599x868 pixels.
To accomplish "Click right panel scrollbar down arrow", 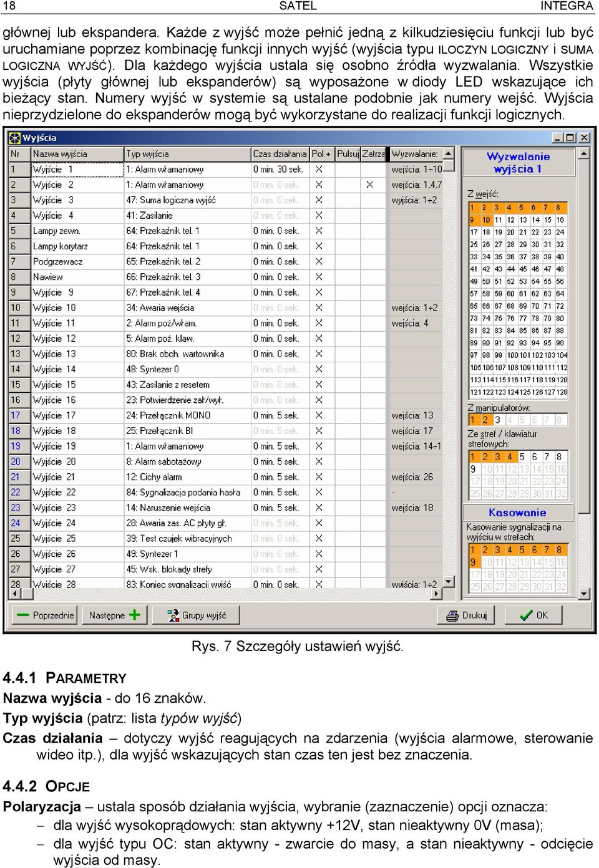I will click(x=583, y=594).
